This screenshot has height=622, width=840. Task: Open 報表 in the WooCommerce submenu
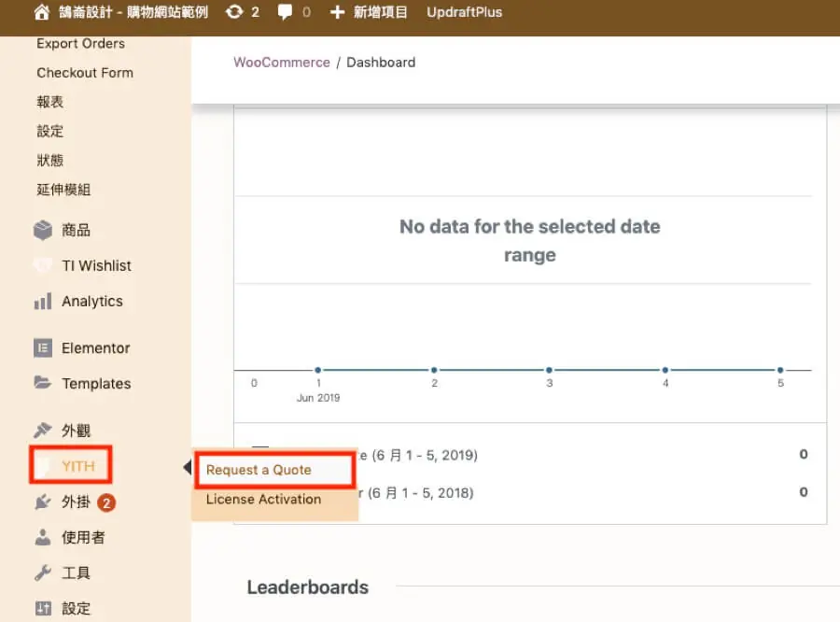tap(50, 102)
